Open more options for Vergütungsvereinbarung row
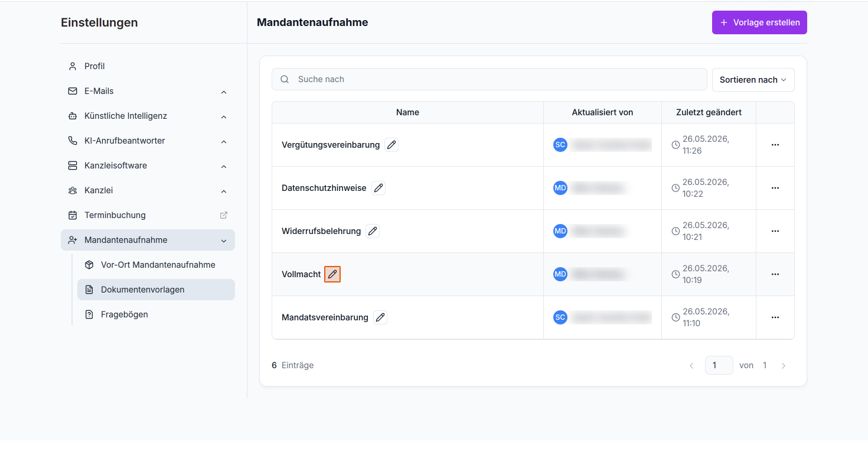This screenshot has height=474, width=868. coord(775,145)
